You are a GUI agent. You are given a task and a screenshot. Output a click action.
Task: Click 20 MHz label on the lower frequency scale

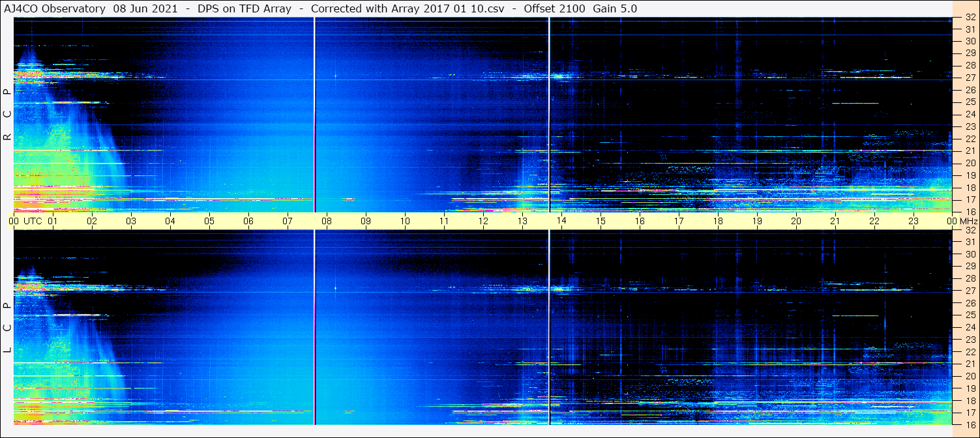tap(970, 376)
